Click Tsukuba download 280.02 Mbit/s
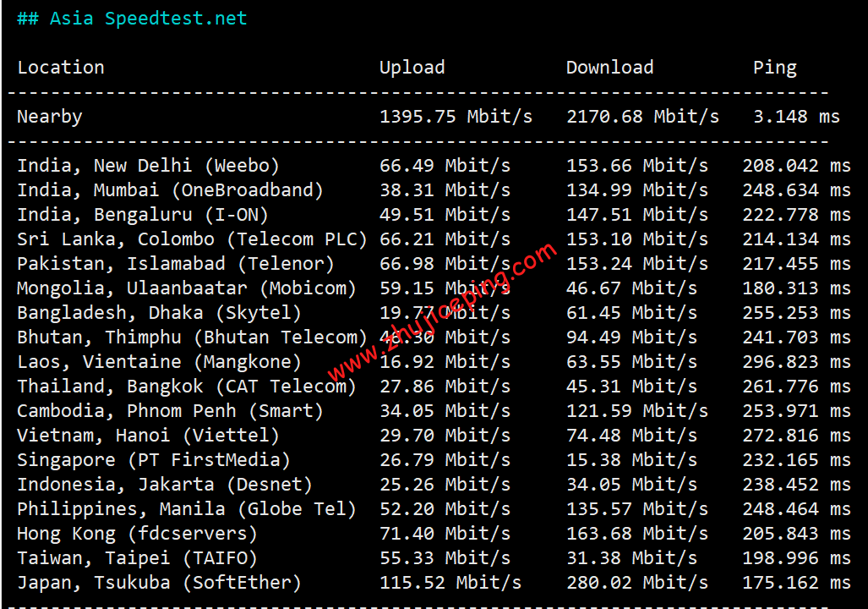 [637, 583]
